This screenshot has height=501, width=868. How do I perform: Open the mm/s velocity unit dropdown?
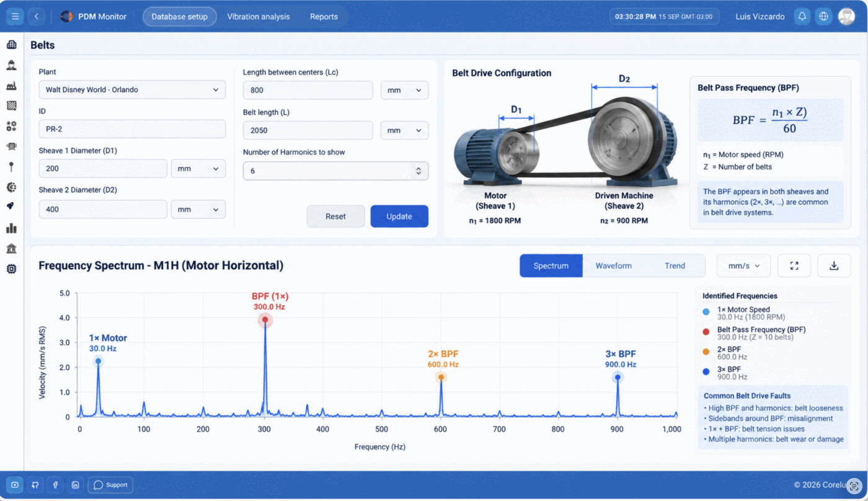click(743, 265)
